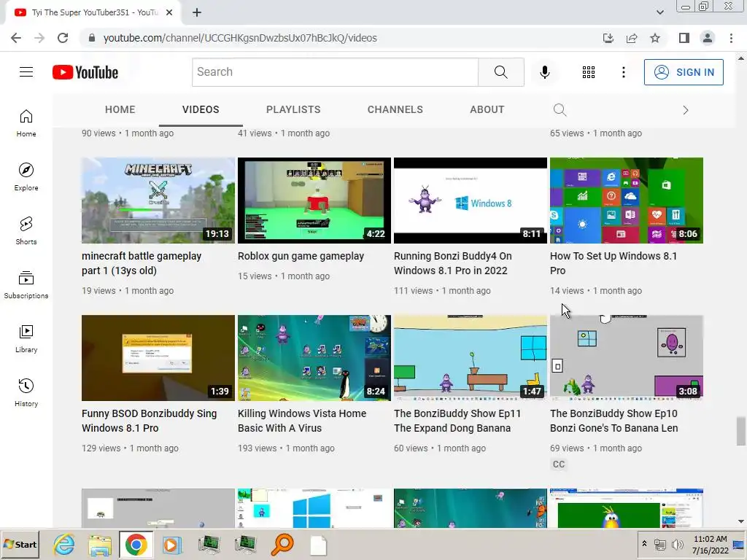The height and width of the screenshot is (560, 747).
Task: Click the page vertical scrollbar thumb
Action: [741, 432]
